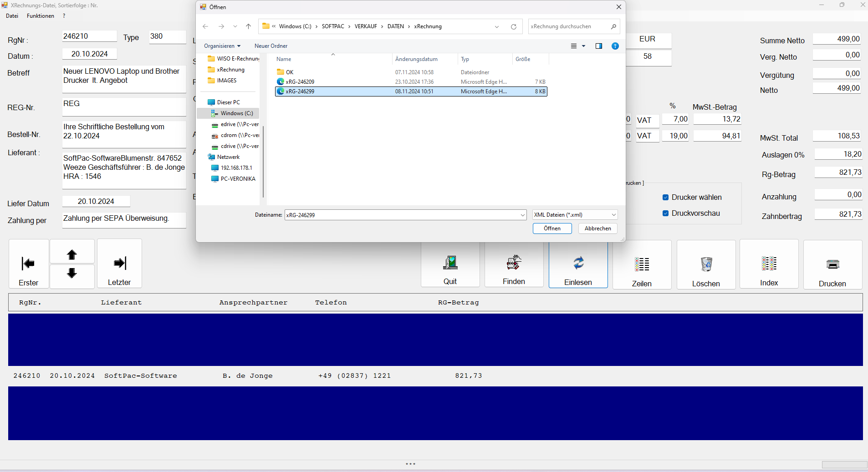Click search magnifier in xRechnung search box
The image size is (868, 472).
pos(613,26)
